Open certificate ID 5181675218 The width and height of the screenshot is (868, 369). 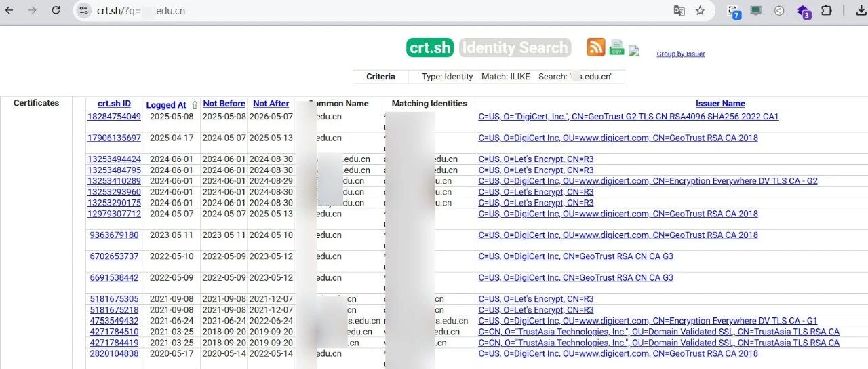[114, 310]
